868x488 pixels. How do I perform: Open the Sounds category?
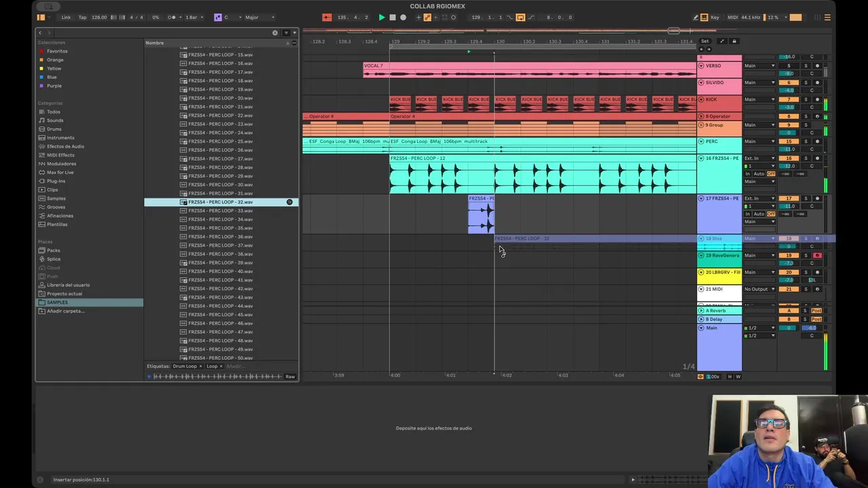click(55, 120)
